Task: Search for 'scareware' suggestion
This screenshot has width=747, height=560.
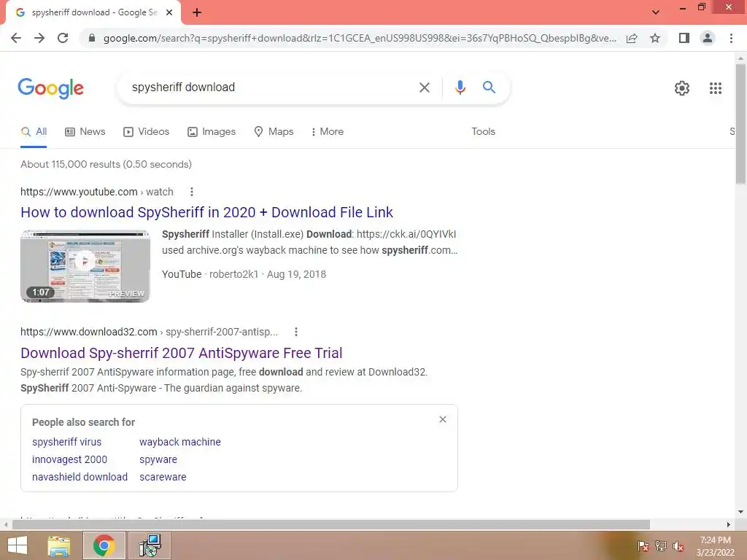Action: click(163, 477)
